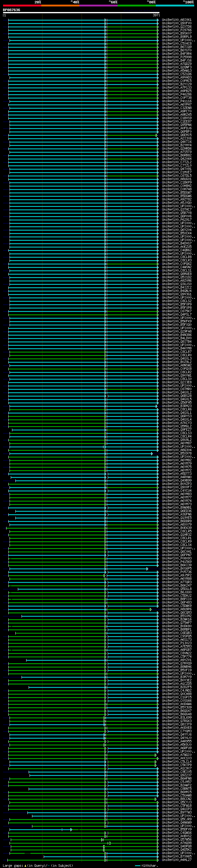Viewport: 197px width, 868px height.
Task: Select hit label UniRef100_C5X4C8
Action: (177, 43)
